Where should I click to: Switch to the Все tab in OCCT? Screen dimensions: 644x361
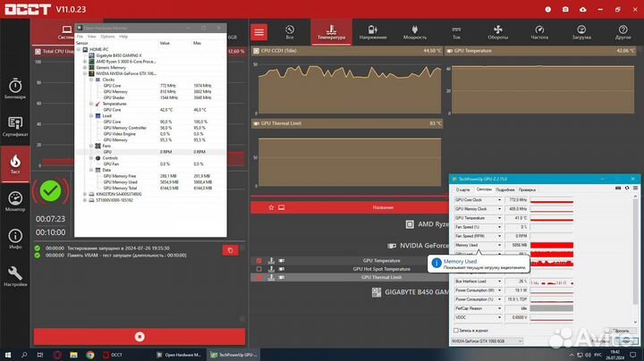pyautogui.click(x=290, y=32)
